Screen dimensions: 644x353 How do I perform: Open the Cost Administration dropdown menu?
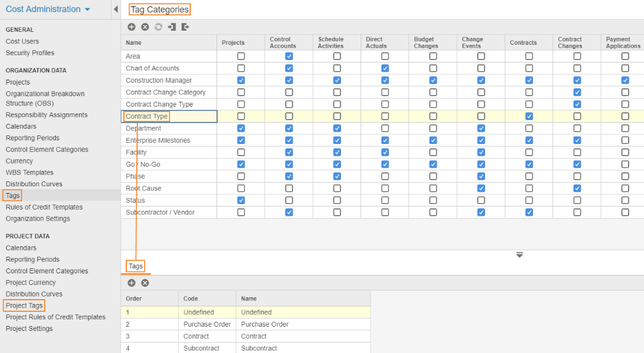click(48, 9)
